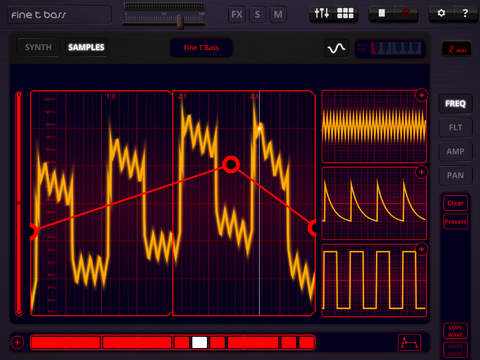The image size is (480, 360).
Task: Select the first long red timeline segment
Action: [x=66, y=342]
